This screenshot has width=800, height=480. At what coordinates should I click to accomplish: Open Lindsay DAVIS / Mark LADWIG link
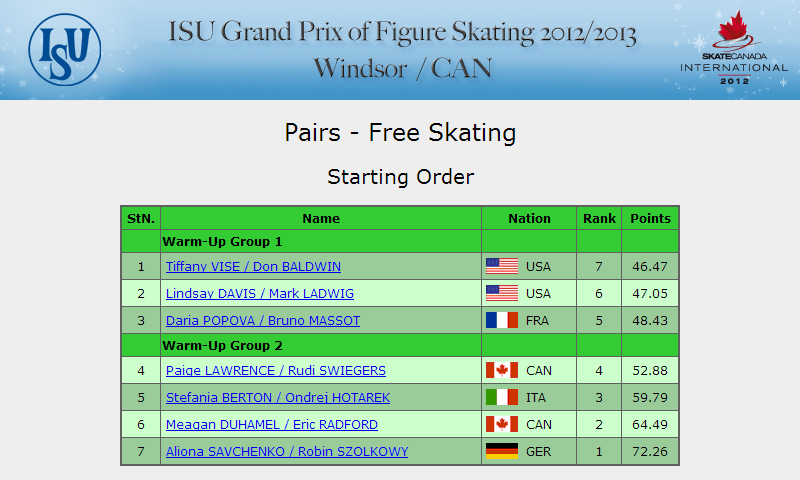pos(260,294)
